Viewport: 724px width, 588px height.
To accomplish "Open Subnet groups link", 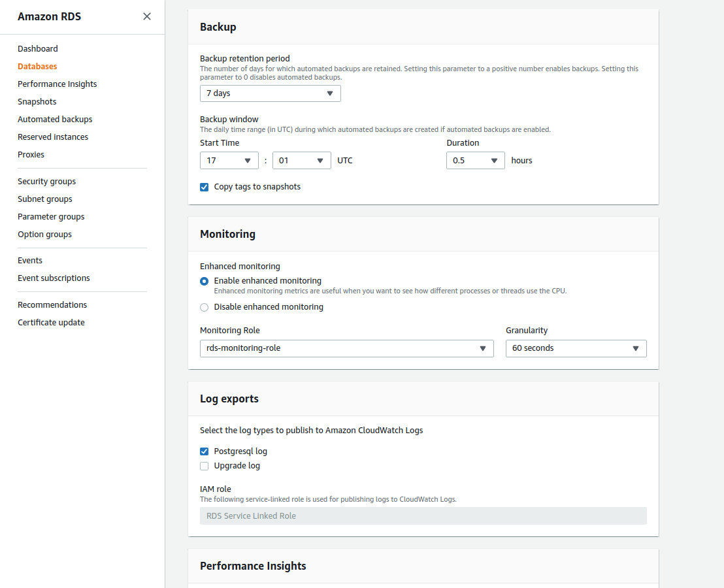I will [x=45, y=199].
